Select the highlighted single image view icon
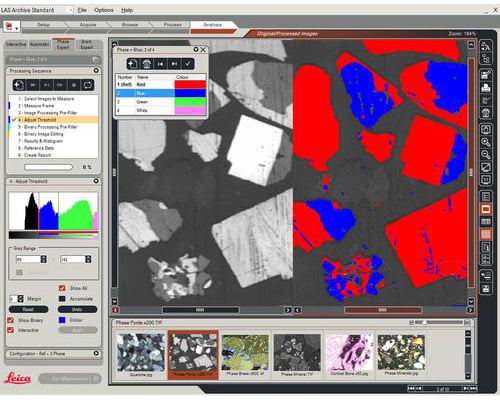 (x=486, y=209)
